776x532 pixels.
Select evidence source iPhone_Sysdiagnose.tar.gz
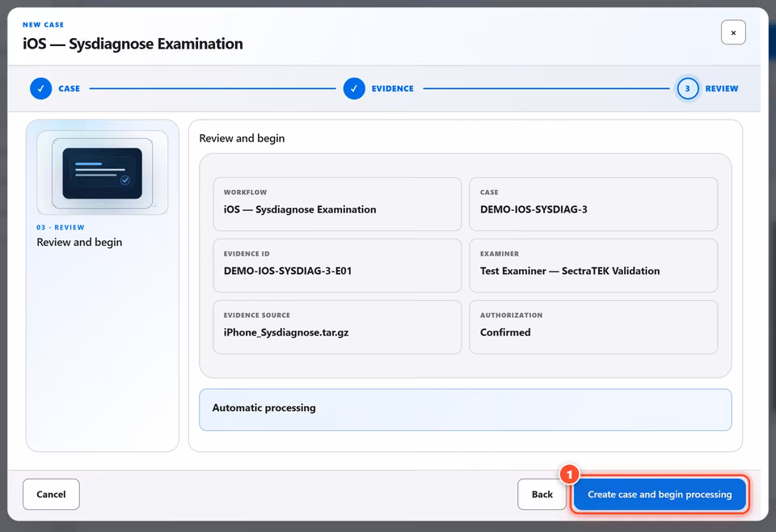[286, 332]
